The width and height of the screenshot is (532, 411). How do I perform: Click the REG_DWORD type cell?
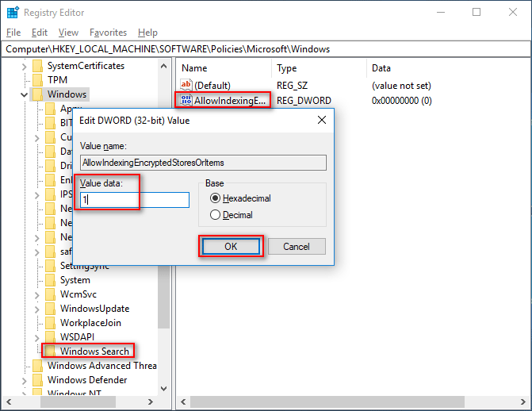tap(304, 101)
